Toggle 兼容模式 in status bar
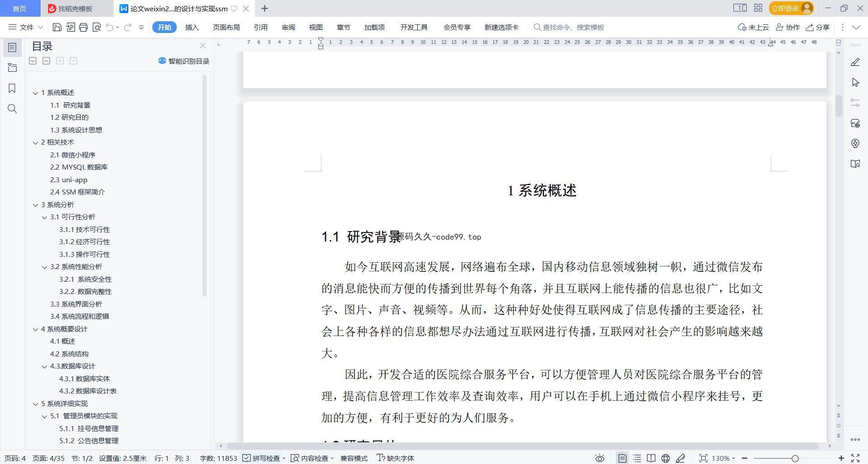 [354, 458]
